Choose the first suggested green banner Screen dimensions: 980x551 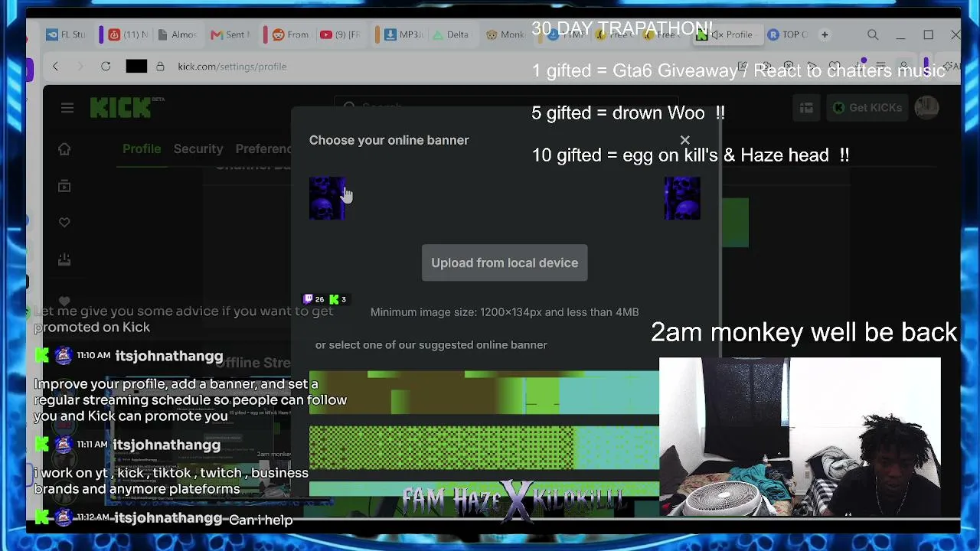pyautogui.click(x=484, y=393)
